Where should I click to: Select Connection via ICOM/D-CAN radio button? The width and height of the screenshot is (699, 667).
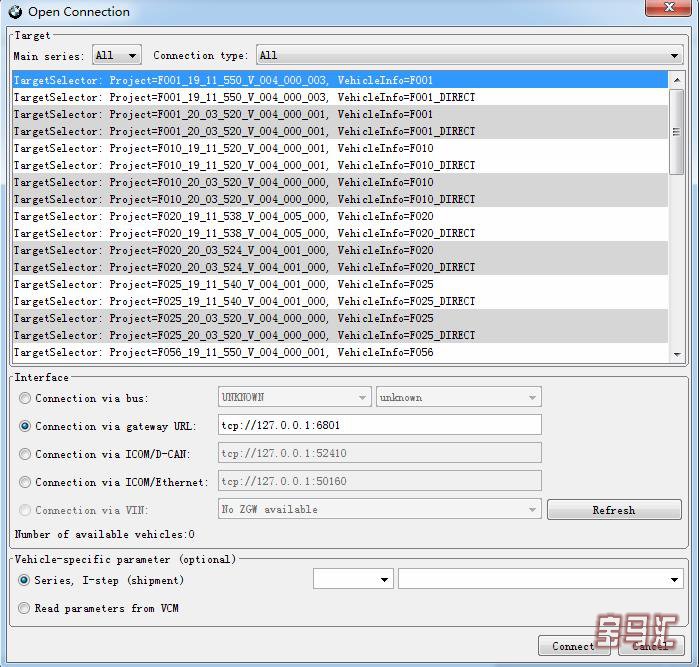coord(25,454)
